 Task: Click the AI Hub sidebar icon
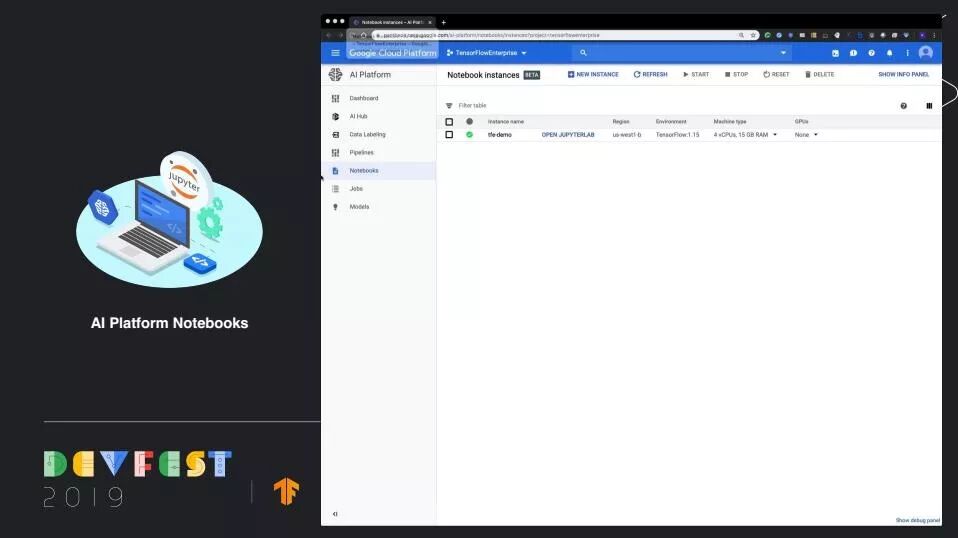pyautogui.click(x=335, y=116)
